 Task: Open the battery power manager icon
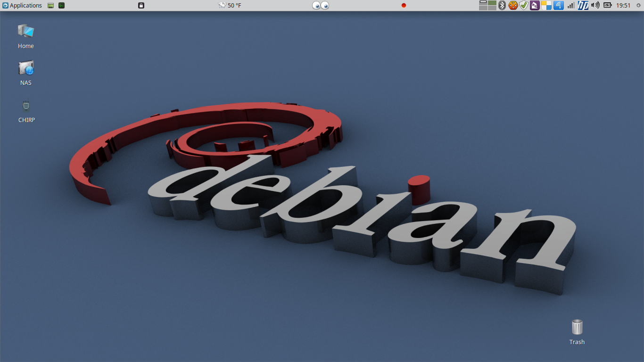608,6
